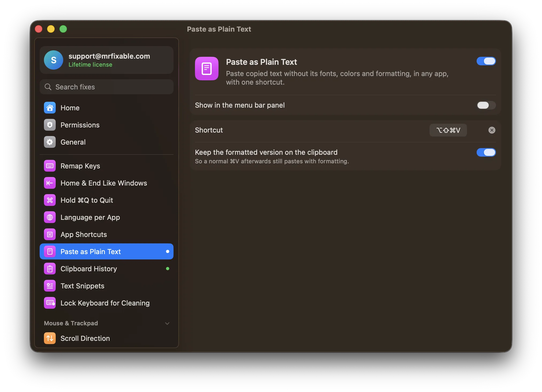The image size is (542, 392).
Task: Click the search magnifier icon
Action: (x=48, y=87)
